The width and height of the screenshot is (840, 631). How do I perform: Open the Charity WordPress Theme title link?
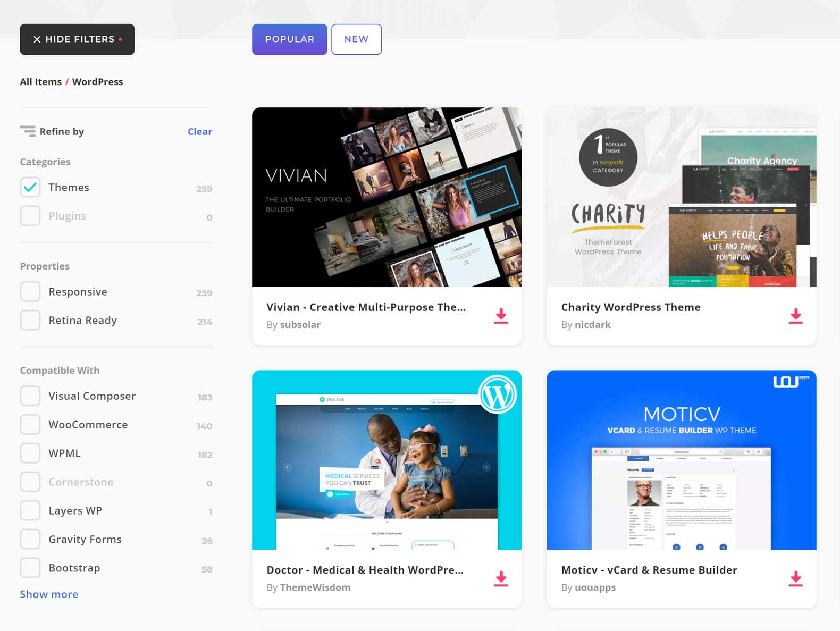click(631, 307)
